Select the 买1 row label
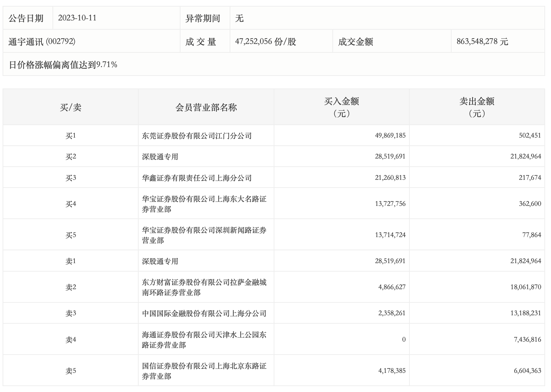551x392 pixels. click(70, 135)
